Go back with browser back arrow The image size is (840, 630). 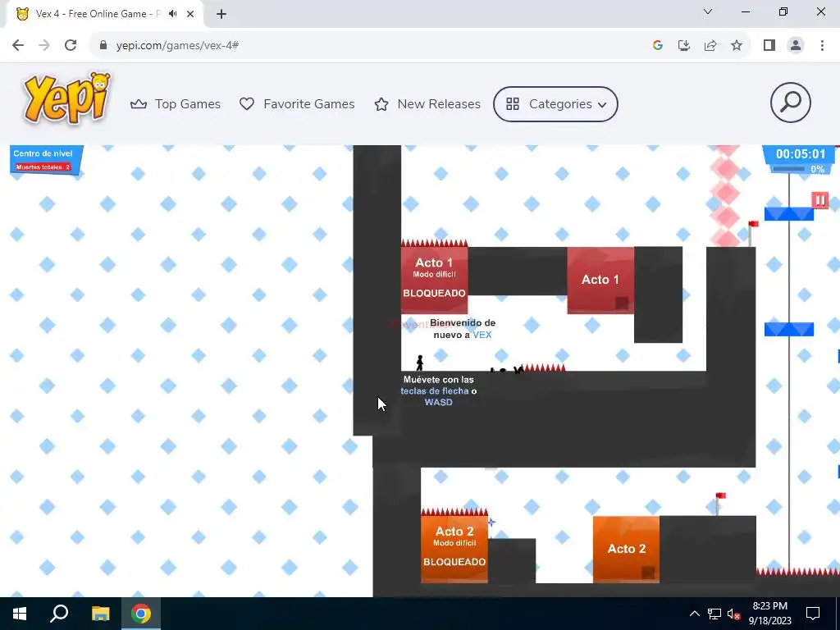[x=18, y=46]
